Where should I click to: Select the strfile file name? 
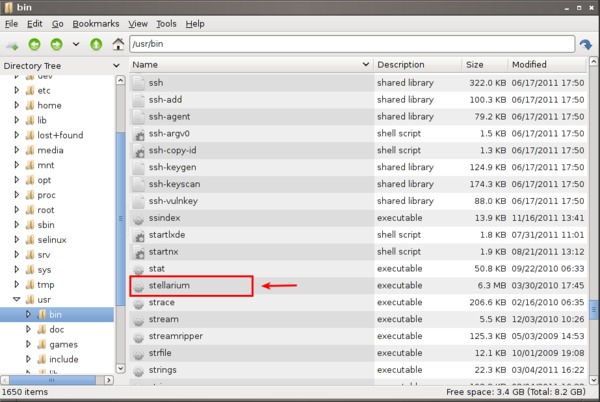160,353
